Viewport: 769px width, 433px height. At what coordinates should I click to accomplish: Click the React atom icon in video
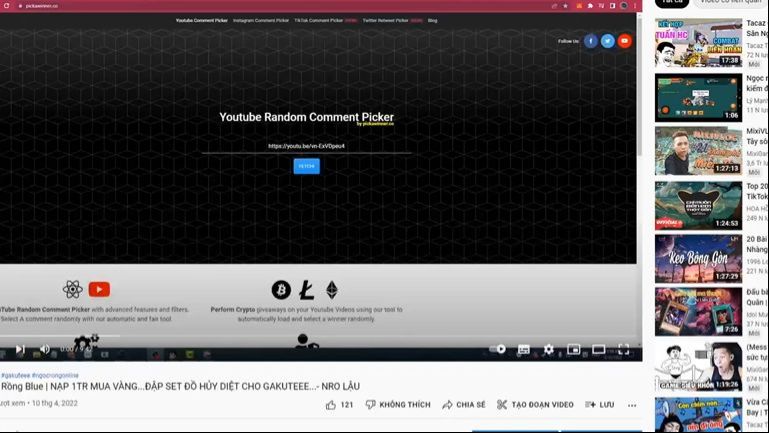point(73,289)
